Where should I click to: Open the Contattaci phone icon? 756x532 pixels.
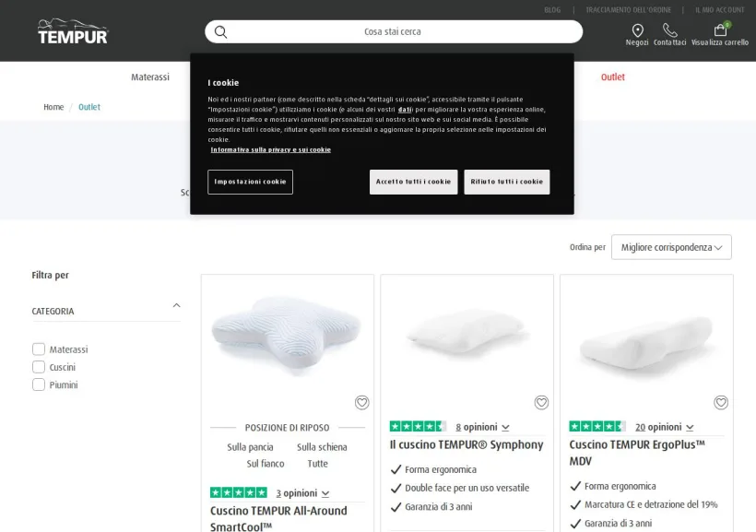pyautogui.click(x=669, y=30)
